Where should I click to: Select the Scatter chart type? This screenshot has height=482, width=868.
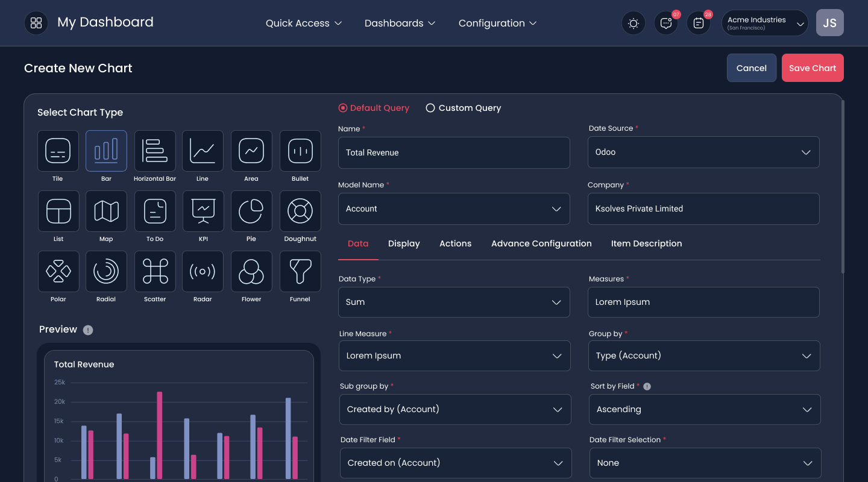pyautogui.click(x=155, y=271)
